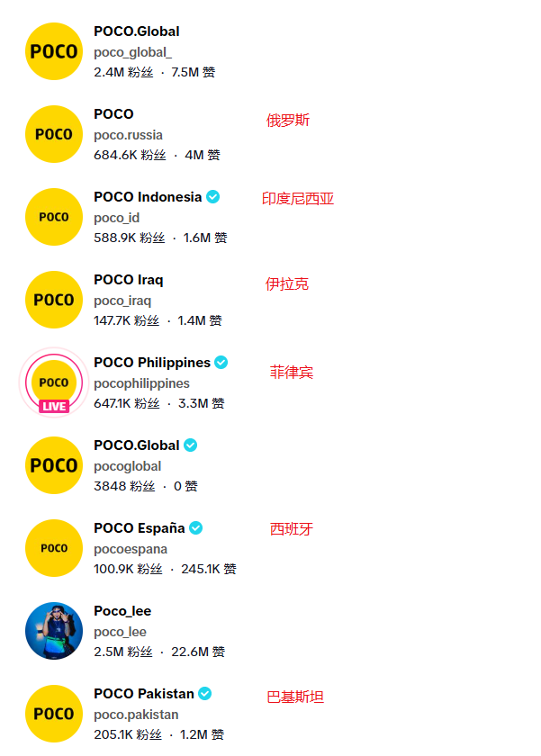Click POCO España verified badge

[x=196, y=528]
